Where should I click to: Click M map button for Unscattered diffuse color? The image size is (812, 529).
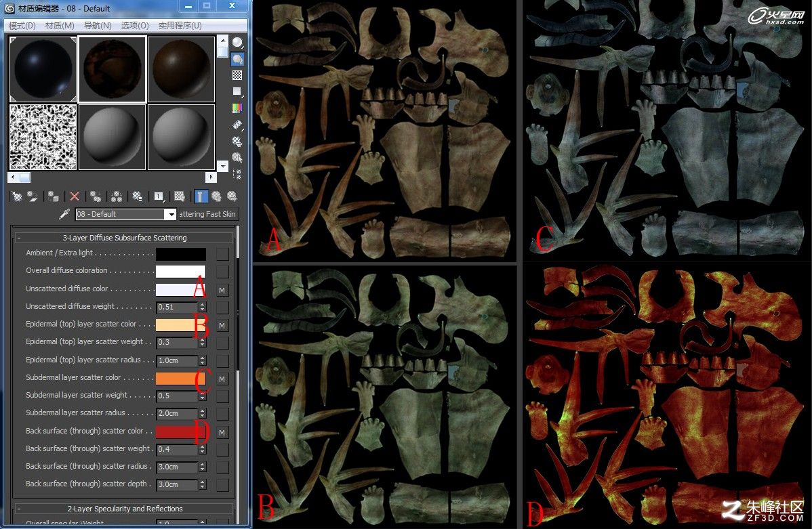(222, 290)
